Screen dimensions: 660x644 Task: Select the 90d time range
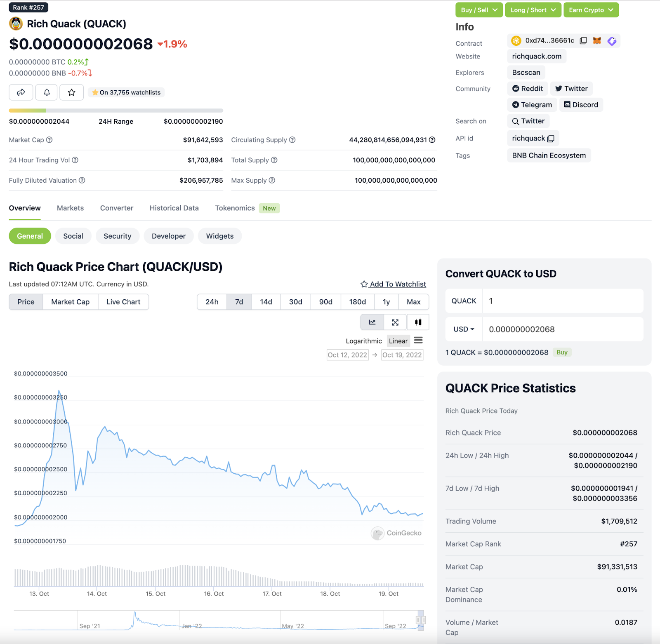click(326, 302)
